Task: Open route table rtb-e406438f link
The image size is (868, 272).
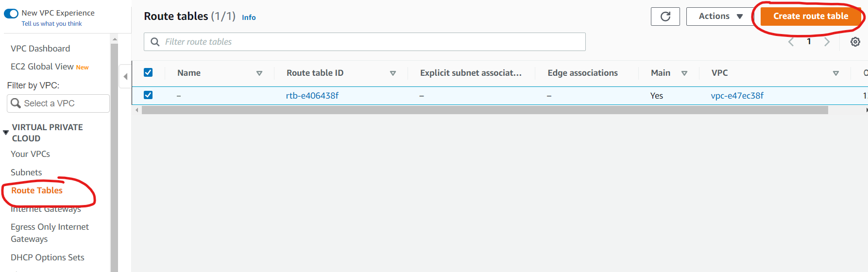Action: tap(312, 96)
